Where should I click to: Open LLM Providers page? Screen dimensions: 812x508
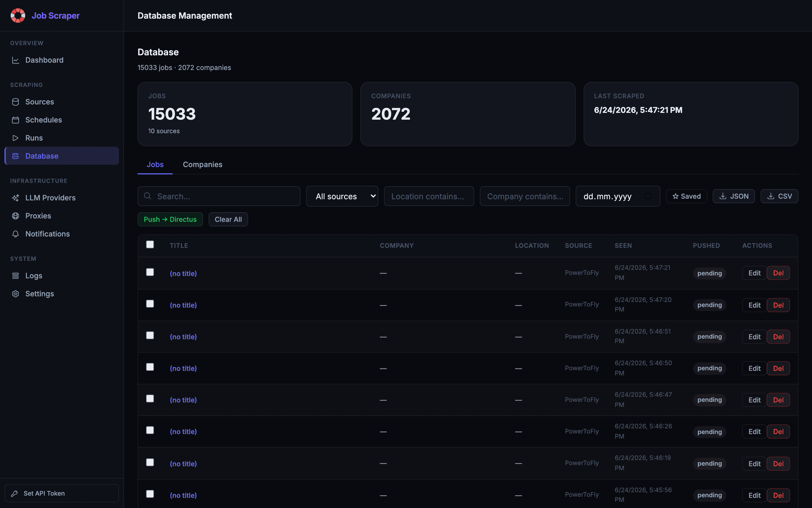click(x=62, y=198)
